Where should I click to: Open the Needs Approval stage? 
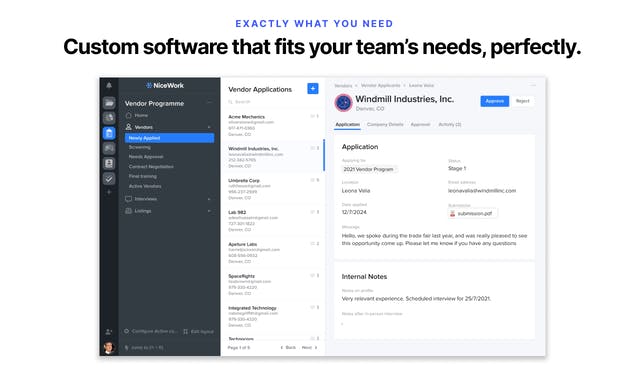point(146,157)
